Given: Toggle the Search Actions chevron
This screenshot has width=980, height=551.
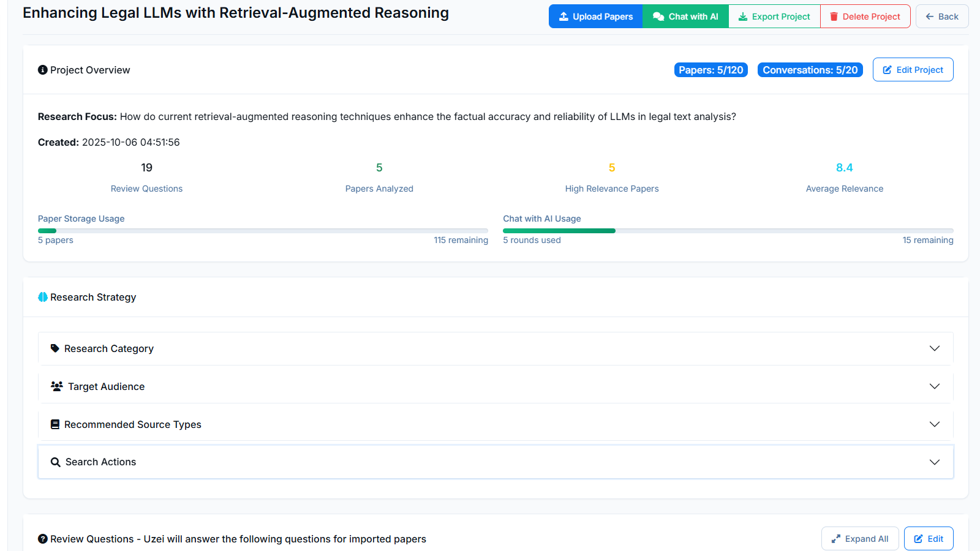Looking at the screenshot, I should click(934, 462).
